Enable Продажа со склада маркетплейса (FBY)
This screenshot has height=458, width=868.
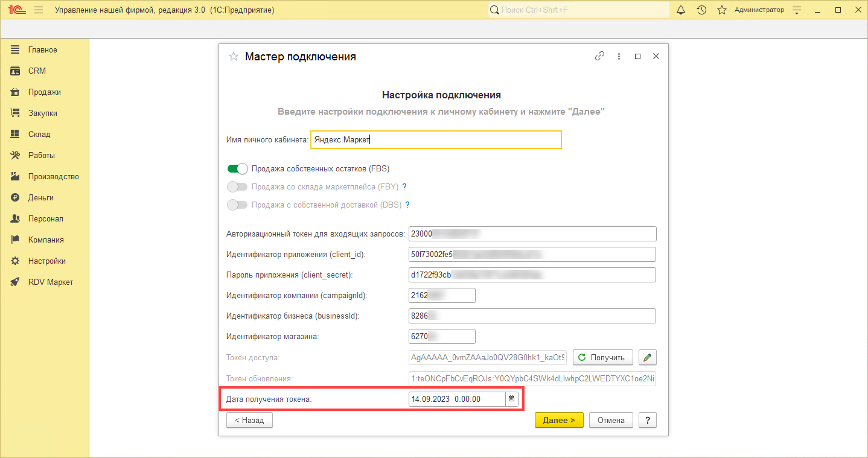(237, 187)
